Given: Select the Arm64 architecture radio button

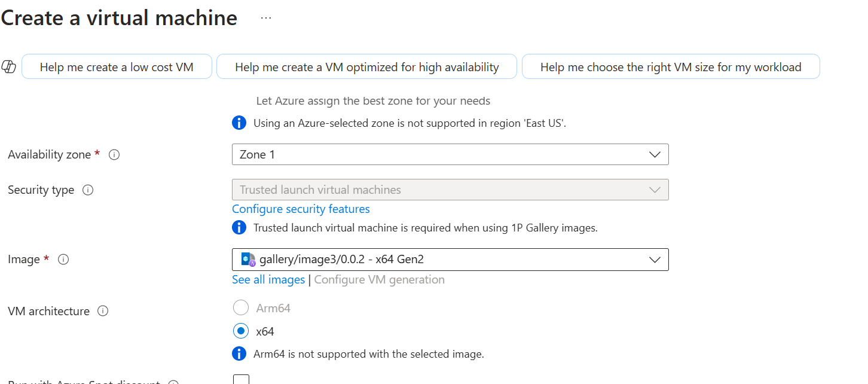Looking at the screenshot, I should 241,308.
